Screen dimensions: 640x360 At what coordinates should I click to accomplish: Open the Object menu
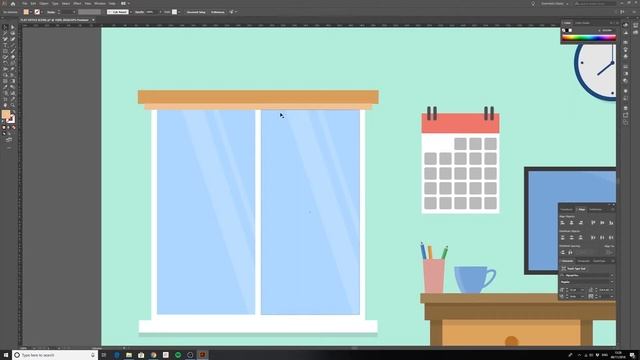(44, 3)
